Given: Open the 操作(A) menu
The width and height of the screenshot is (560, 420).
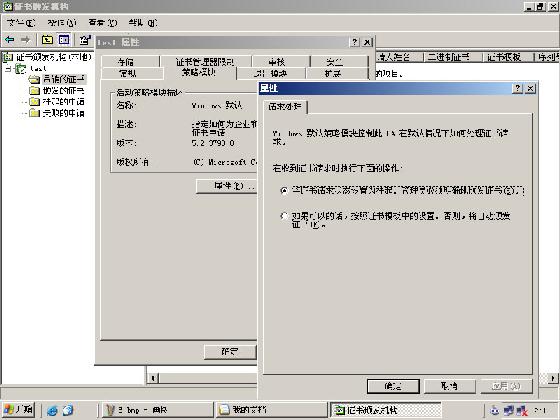Looking at the screenshot, I should (62, 23).
